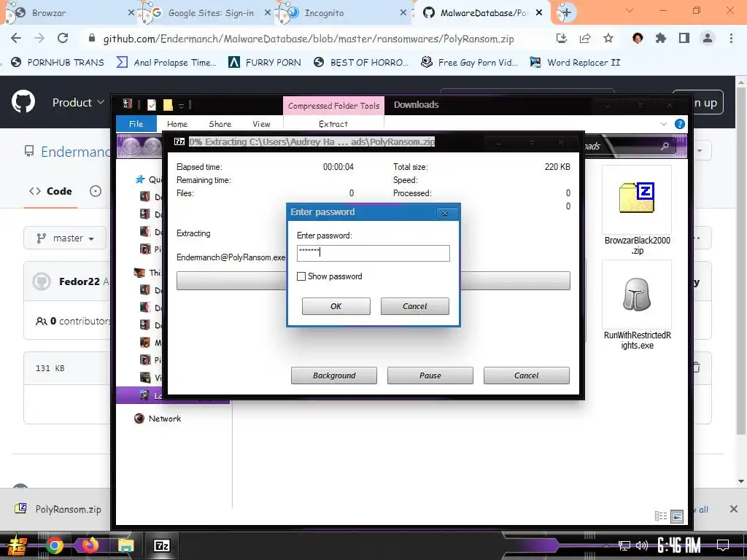Open the Chrome extensions puzzle icon
747x560 pixels.
[660, 38]
